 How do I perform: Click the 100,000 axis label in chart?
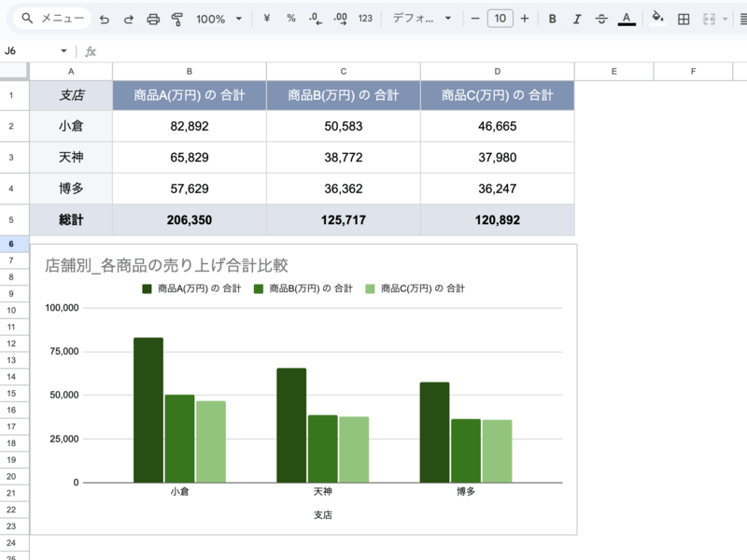[x=62, y=308]
